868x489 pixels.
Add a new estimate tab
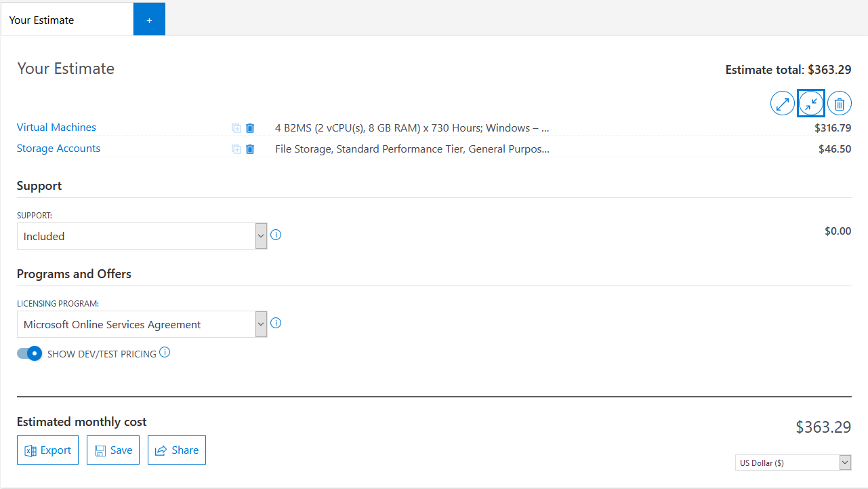click(x=150, y=20)
